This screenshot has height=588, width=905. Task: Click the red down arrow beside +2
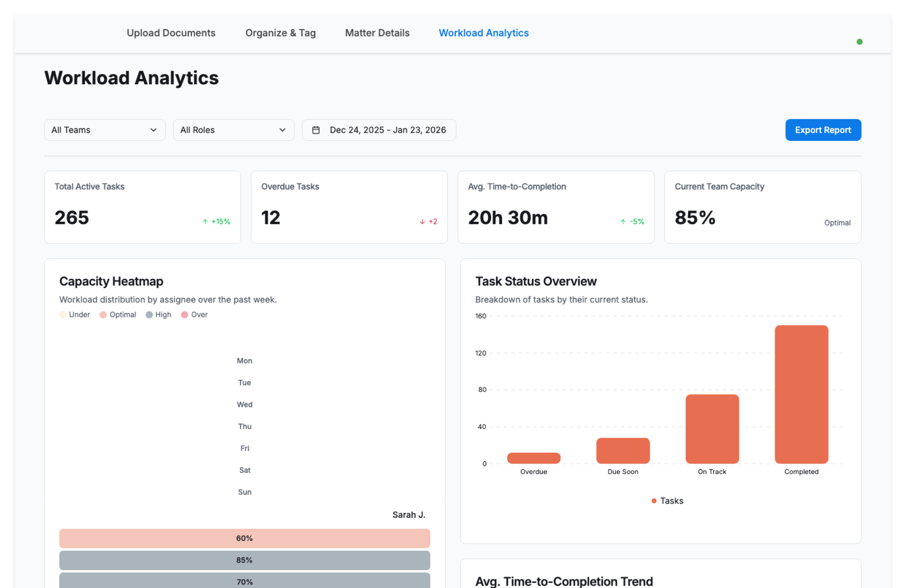tap(422, 221)
